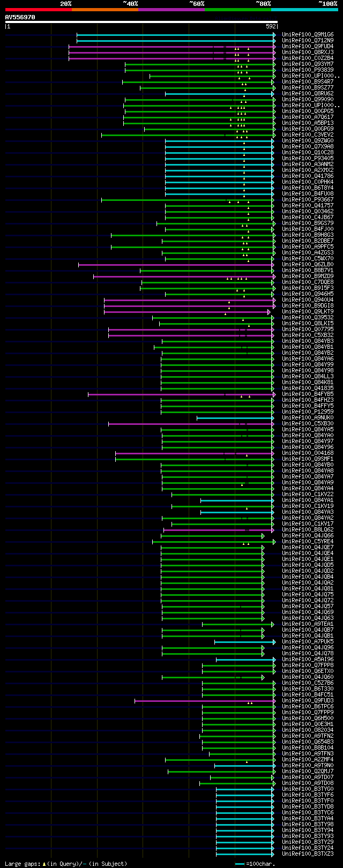This screenshot has height=868, width=343.
Task: Select UniRef100_B4FU08 label
Action: (x=308, y=194)
